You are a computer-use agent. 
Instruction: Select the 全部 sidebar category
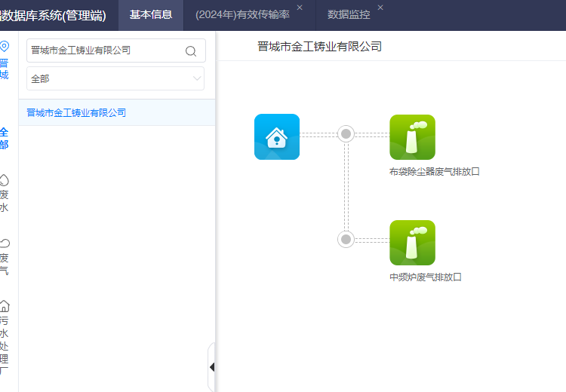click(x=4, y=139)
